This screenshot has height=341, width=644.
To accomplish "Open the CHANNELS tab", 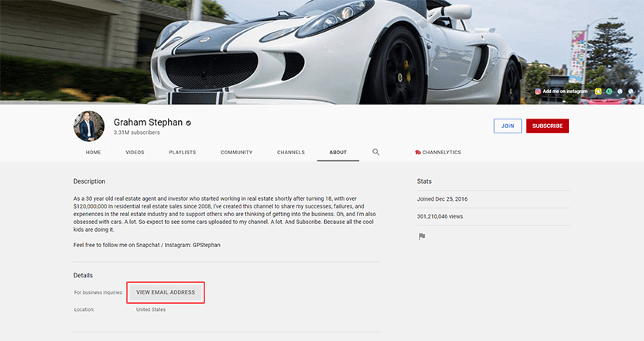I will 291,152.
